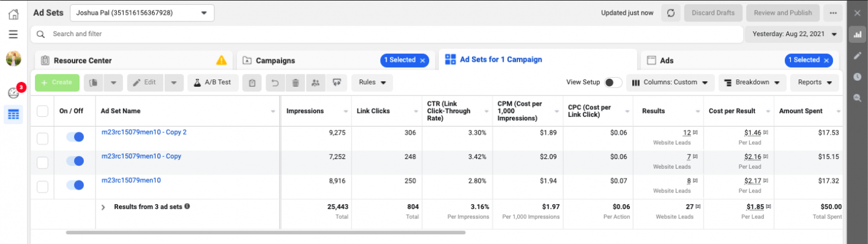Open the Joshua Pal account dropdown

[x=142, y=13]
